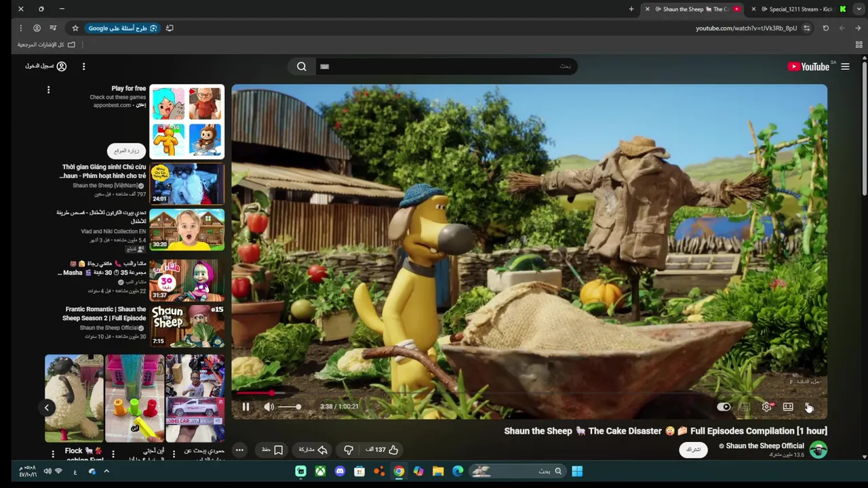Viewport: 868px width, 488px height.
Task: Open Microsoft Store from the taskbar
Action: point(359,471)
